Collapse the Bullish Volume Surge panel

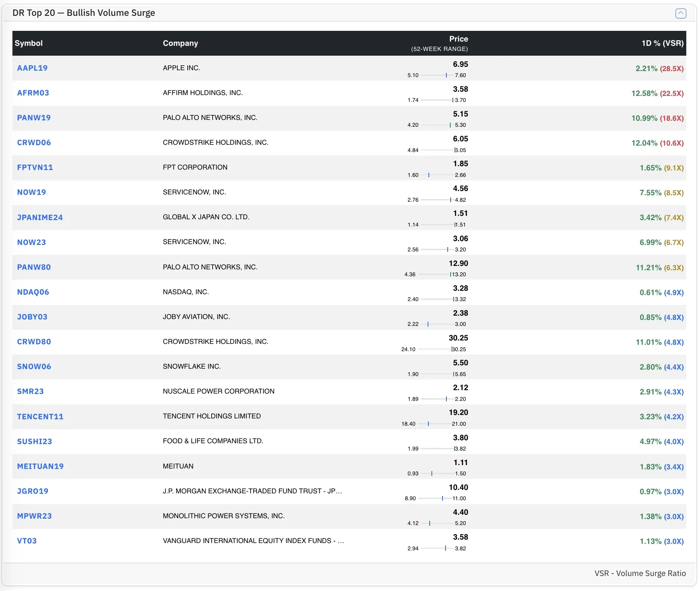pyautogui.click(x=680, y=13)
